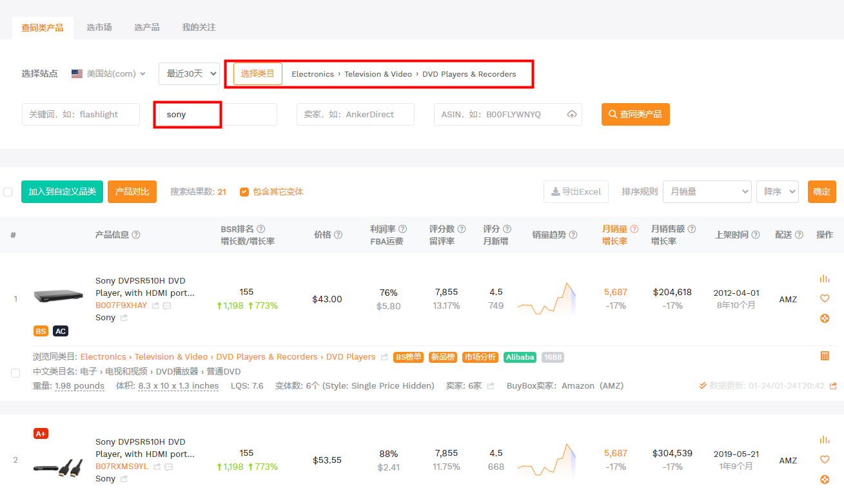The height and width of the screenshot is (504, 844).
Task: Switch to 查同类产品 tab
Action: (43, 28)
